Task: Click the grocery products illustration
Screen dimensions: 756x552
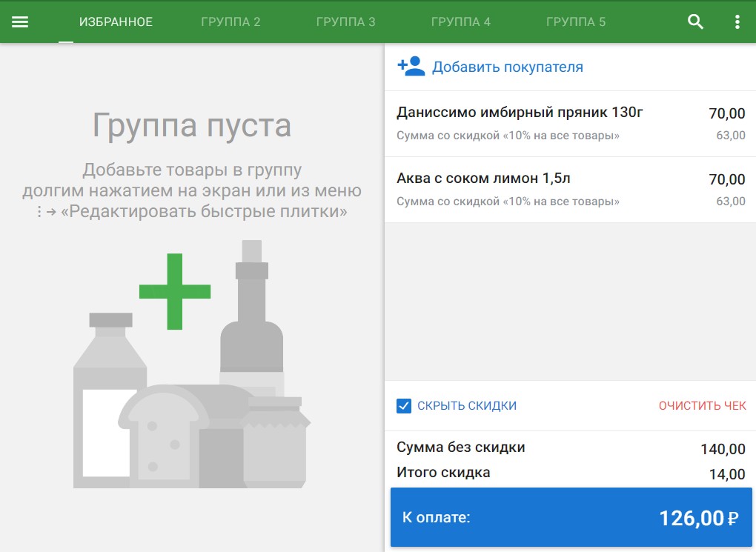Action: 193,415
